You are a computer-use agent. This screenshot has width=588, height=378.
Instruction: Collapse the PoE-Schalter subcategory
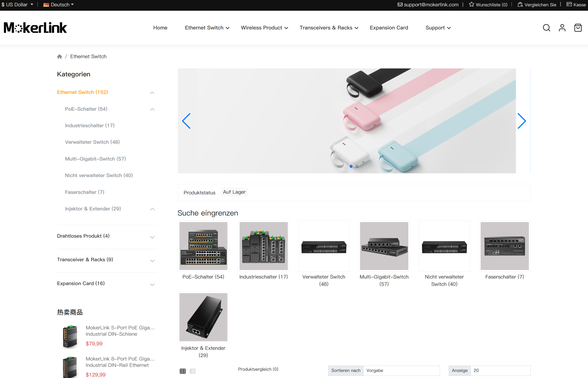(152, 109)
